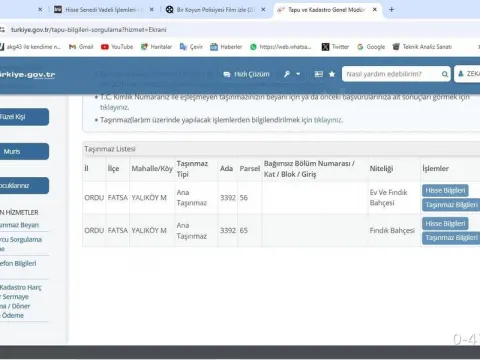Click the favorites star icon
This screenshot has width=480, height=360.
[x=332, y=74]
